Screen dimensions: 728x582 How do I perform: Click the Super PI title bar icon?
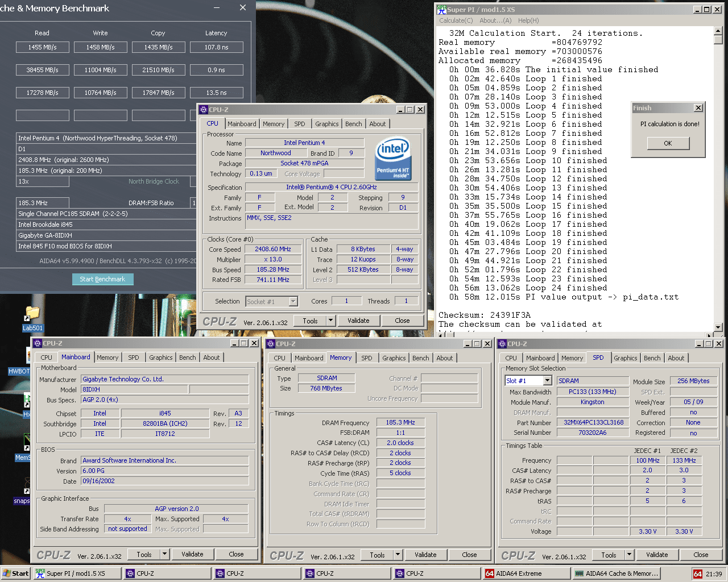[x=441, y=9]
